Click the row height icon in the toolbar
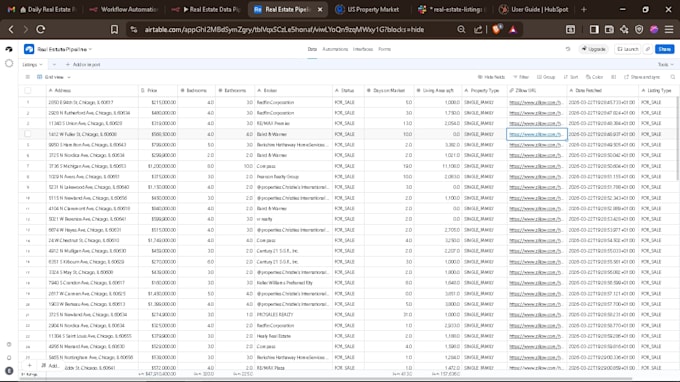Viewport: 680px width, 382px height. click(613, 77)
